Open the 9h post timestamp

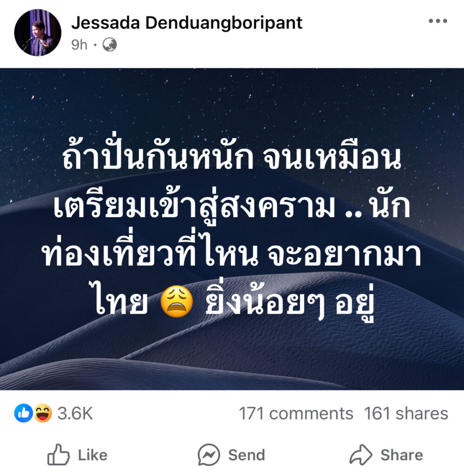click(x=79, y=45)
